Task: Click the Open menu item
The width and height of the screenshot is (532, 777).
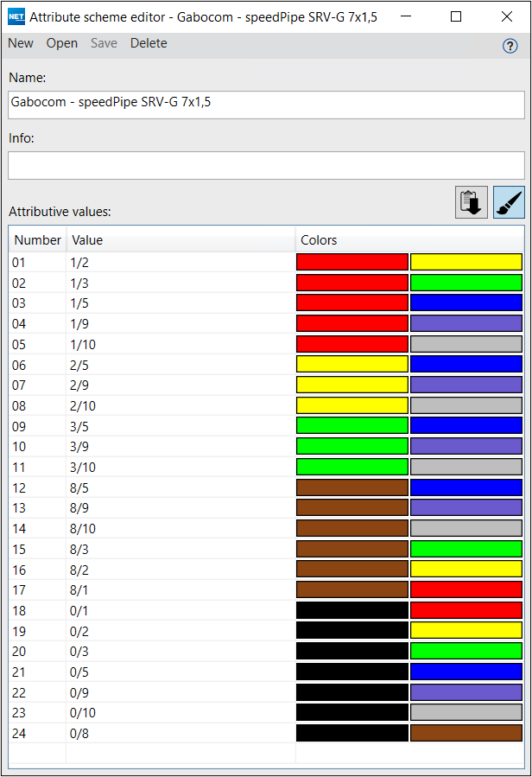Action: coord(62,43)
